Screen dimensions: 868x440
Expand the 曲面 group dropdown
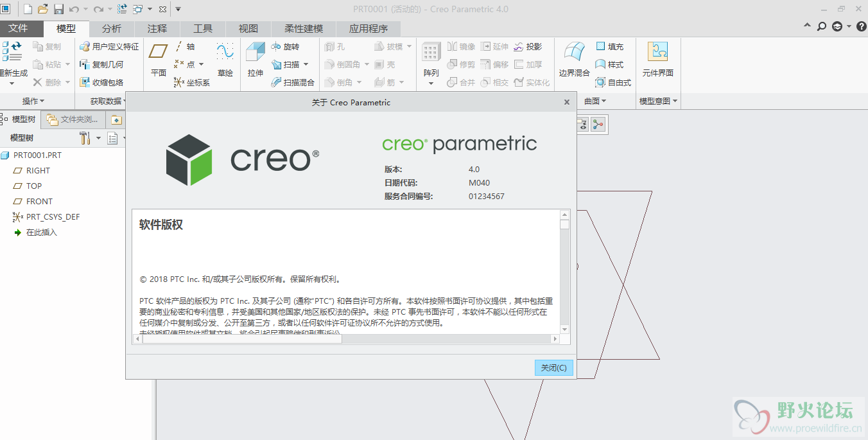click(595, 101)
